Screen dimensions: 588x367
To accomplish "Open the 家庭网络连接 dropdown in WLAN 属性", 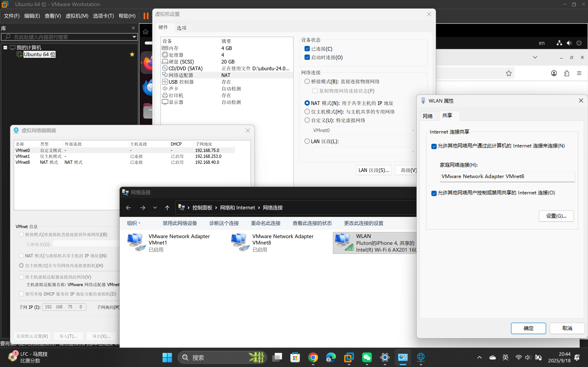I will 507,176.
